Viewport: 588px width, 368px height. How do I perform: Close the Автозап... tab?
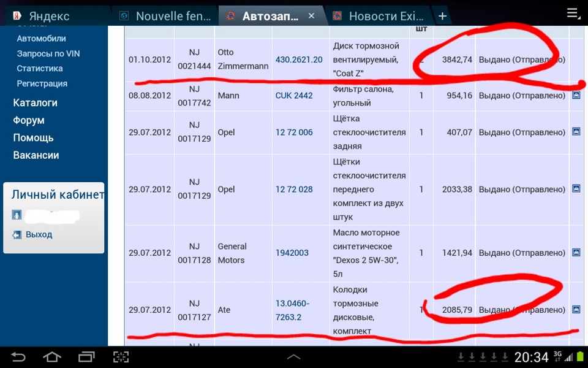pyautogui.click(x=311, y=16)
